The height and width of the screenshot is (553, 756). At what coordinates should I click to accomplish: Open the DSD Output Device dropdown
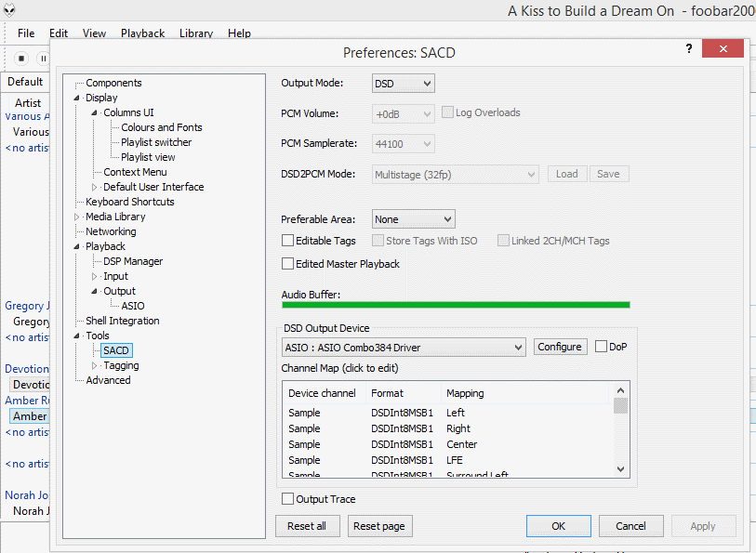pos(405,348)
